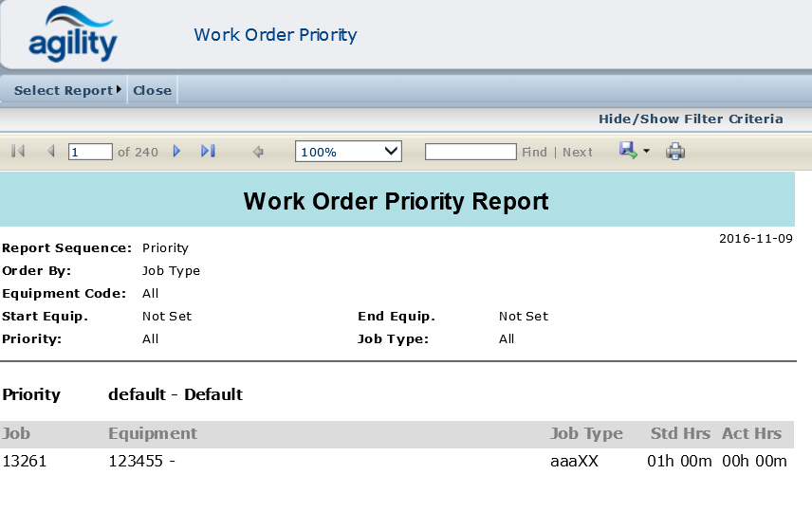Click the Find link
Viewport: 812px width, 511px height.
click(534, 152)
